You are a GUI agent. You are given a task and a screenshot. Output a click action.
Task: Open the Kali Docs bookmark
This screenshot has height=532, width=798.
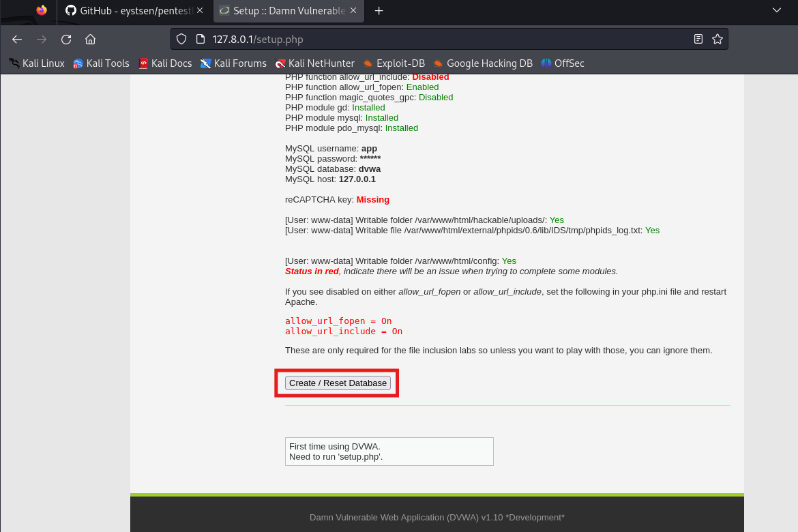click(x=166, y=63)
